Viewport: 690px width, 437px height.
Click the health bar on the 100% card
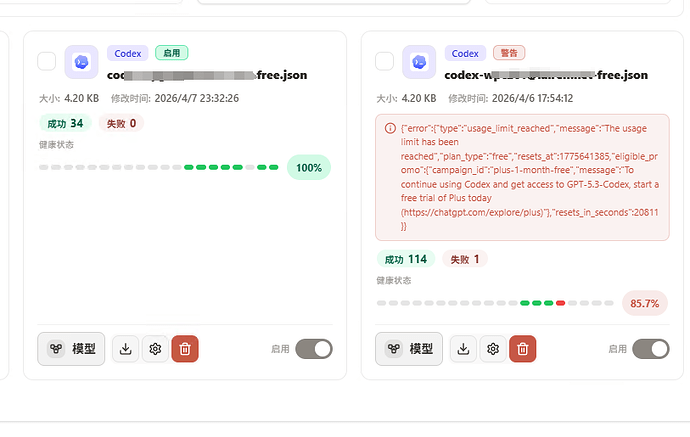[x=159, y=167]
